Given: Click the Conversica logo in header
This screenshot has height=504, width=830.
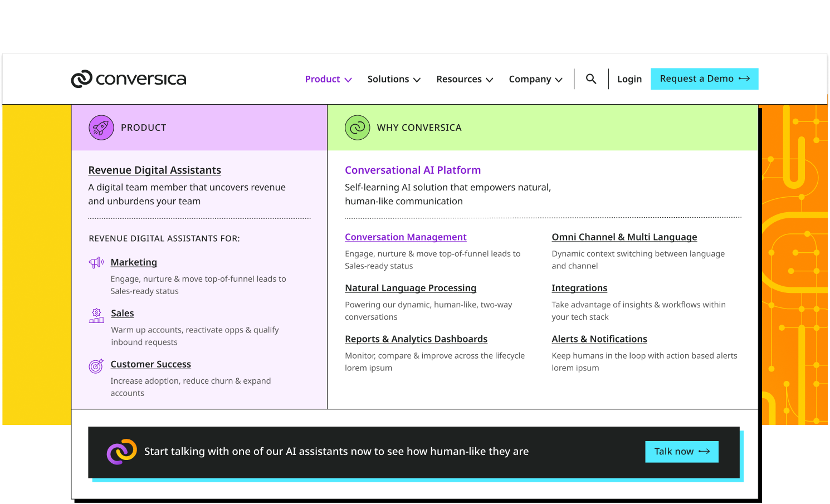Looking at the screenshot, I should click(129, 79).
